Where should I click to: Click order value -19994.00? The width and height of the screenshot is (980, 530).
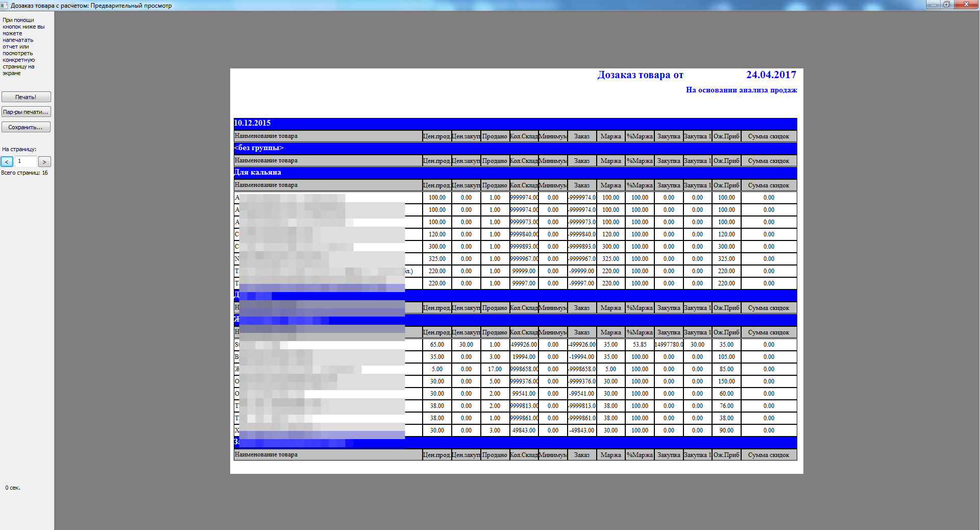pos(582,357)
